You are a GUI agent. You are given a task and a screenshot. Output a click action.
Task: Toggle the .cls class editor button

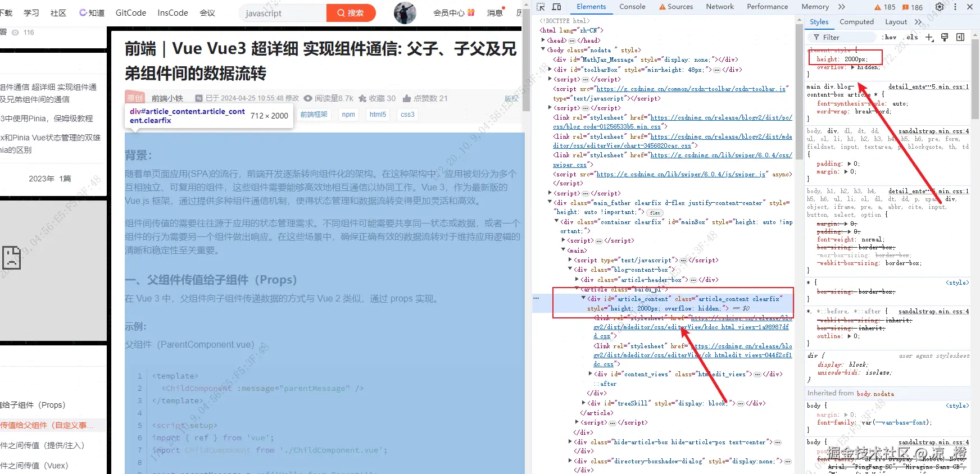[x=911, y=37]
